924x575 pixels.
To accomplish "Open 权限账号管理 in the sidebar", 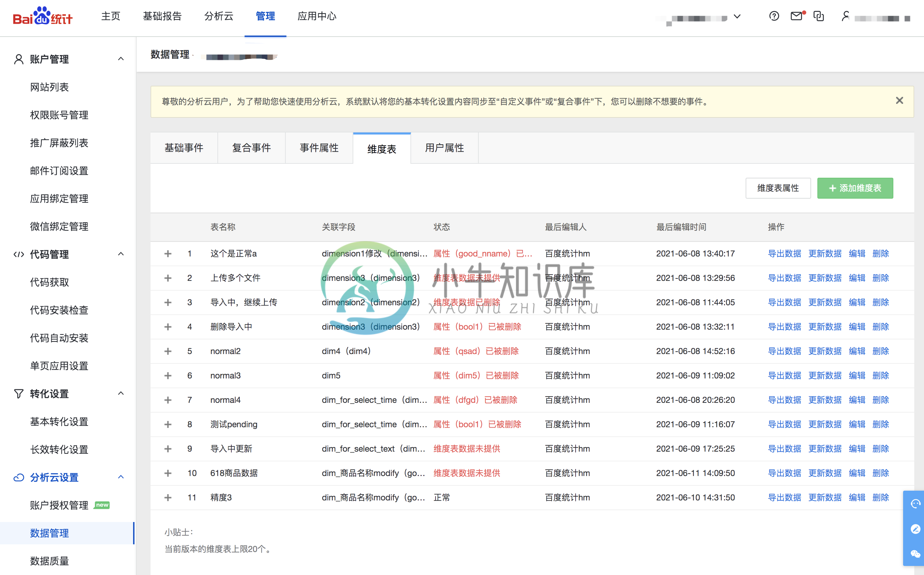I will (x=59, y=115).
